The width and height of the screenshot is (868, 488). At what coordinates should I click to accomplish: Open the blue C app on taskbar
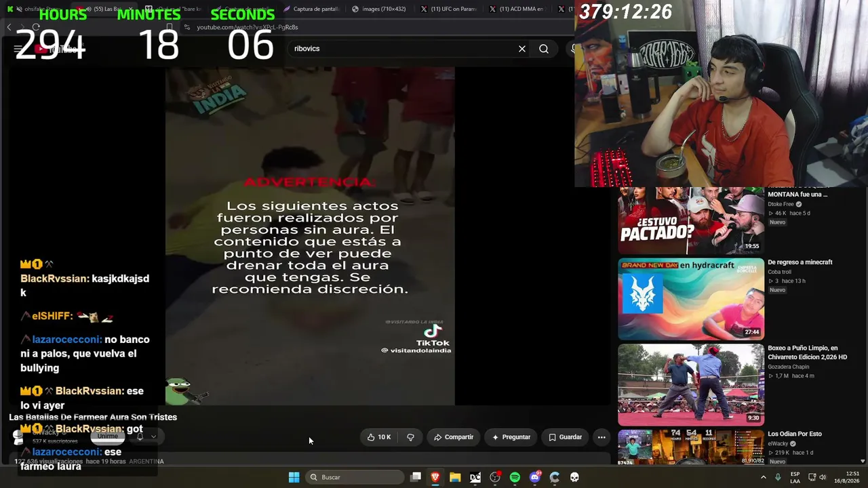(x=555, y=477)
